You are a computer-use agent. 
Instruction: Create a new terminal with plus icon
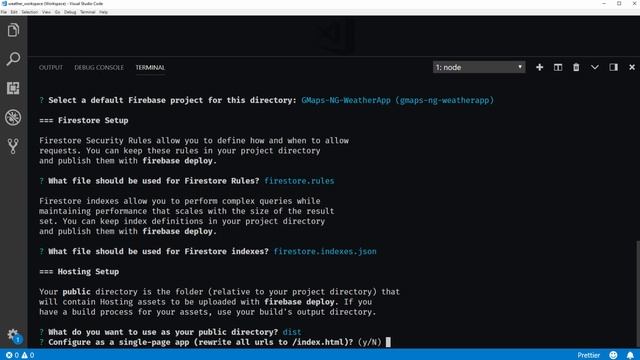(540, 67)
